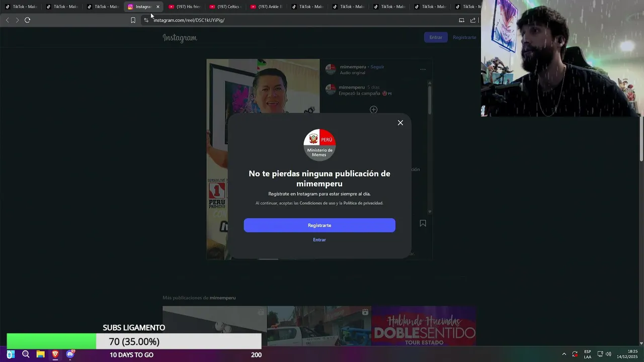The height and width of the screenshot is (362, 644).
Task: Open the Windows Start button
Action: click(11, 354)
